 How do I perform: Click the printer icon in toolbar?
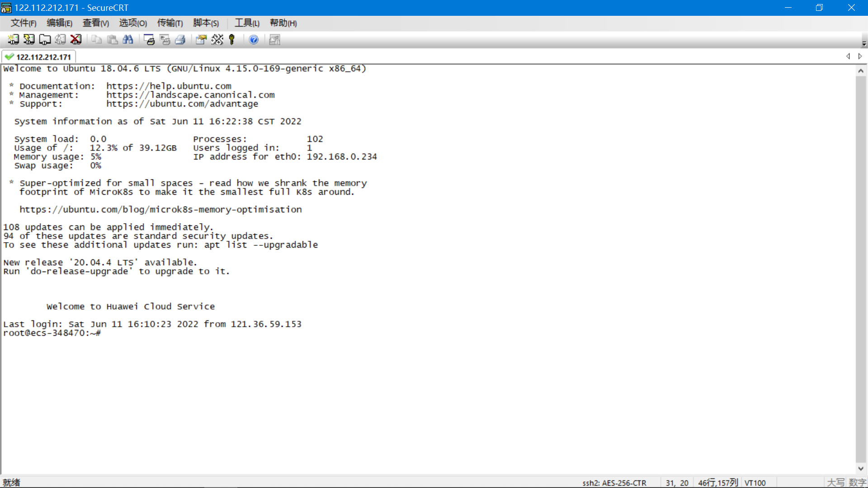[x=180, y=40]
